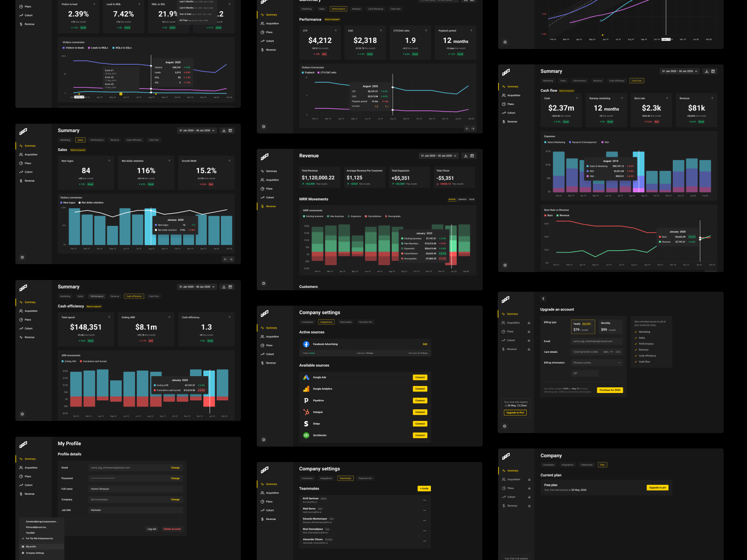This screenshot has width=747, height=560.
Task: Toggle the Cancellations legend in the MRR movements chart
Action: 373,217
